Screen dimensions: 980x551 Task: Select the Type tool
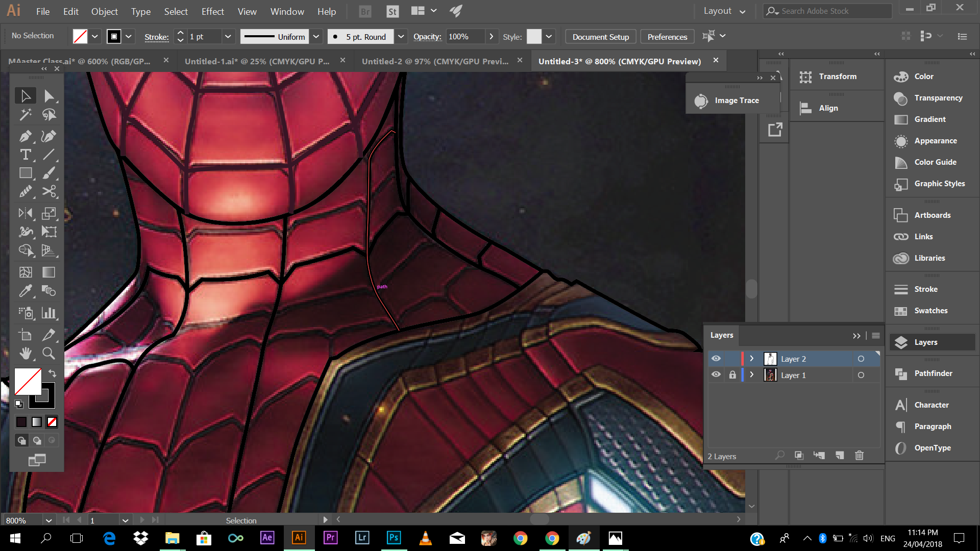(x=25, y=155)
